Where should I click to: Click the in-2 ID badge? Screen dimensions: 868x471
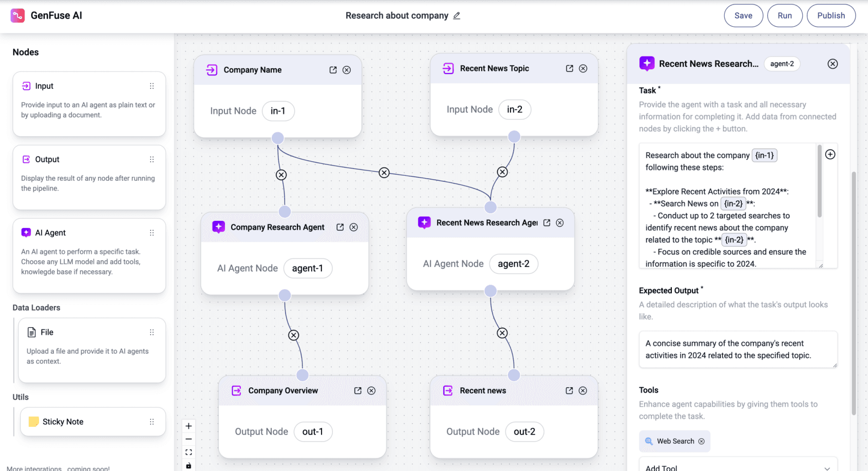(515, 109)
